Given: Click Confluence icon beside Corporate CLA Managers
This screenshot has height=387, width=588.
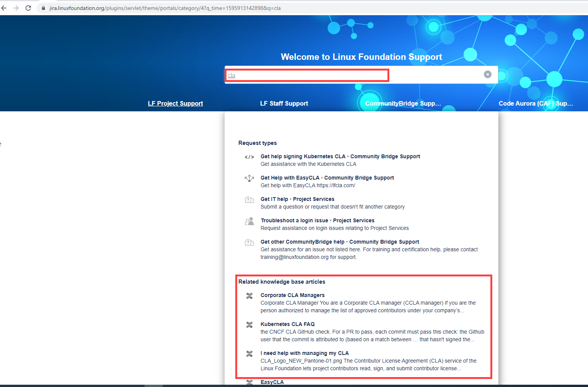Looking at the screenshot, I should click(x=249, y=295).
